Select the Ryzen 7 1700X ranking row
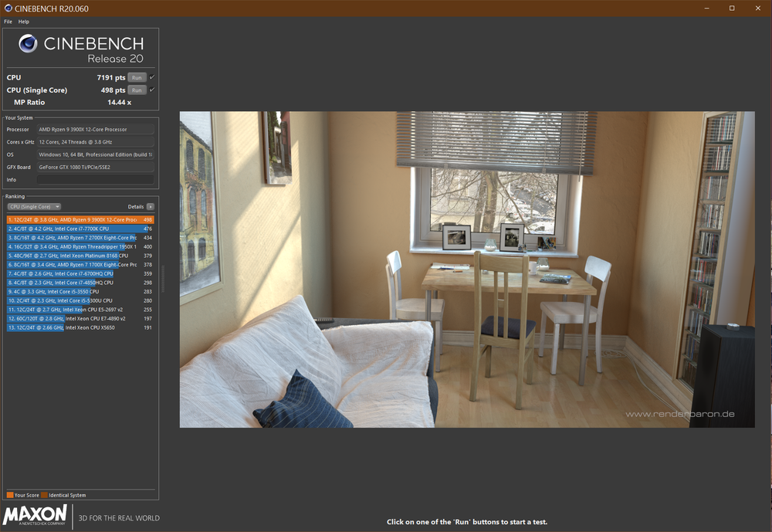The image size is (772, 532). tap(80, 265)
